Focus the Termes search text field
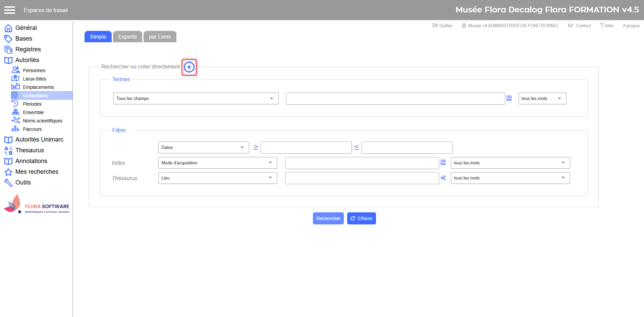 click(x=395, y=99)
